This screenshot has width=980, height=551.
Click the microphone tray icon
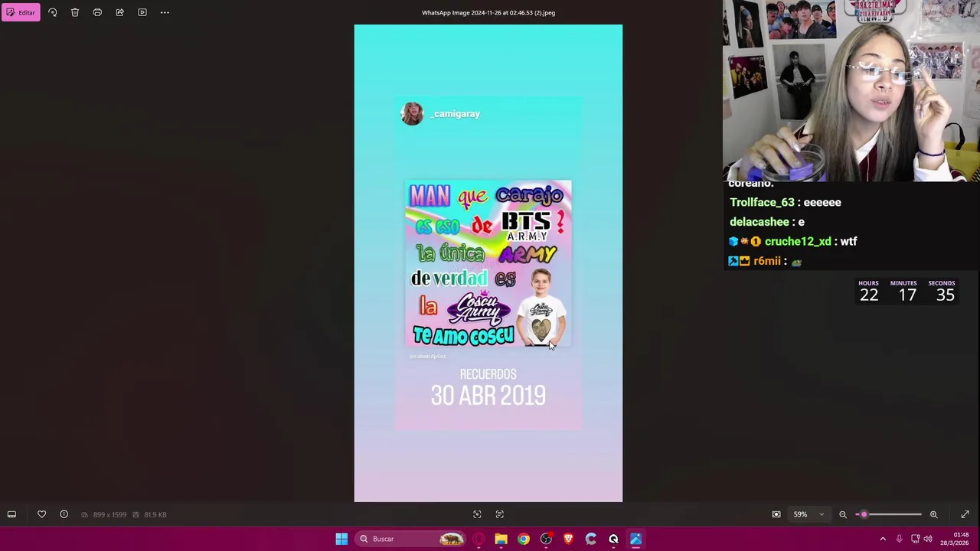pos(899,539)
